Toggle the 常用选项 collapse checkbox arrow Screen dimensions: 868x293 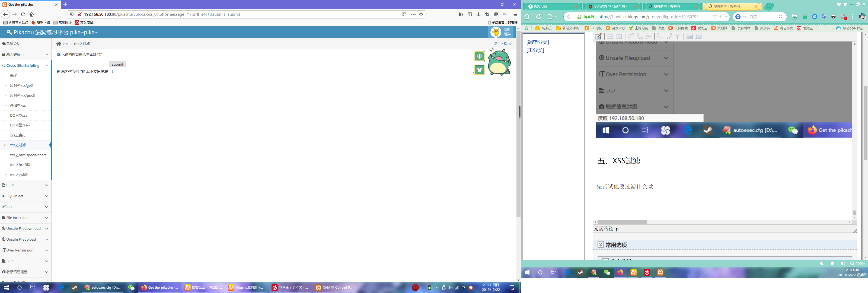click(601, 245)
